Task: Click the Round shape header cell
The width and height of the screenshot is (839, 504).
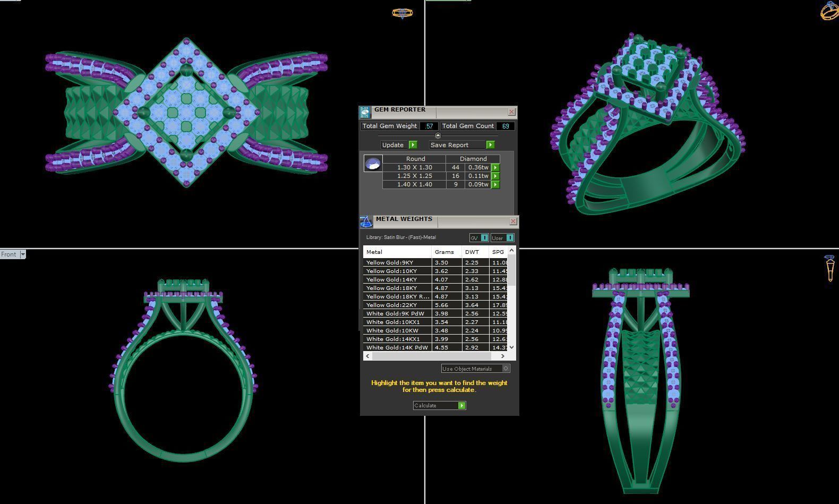Action: click(415, 159)
